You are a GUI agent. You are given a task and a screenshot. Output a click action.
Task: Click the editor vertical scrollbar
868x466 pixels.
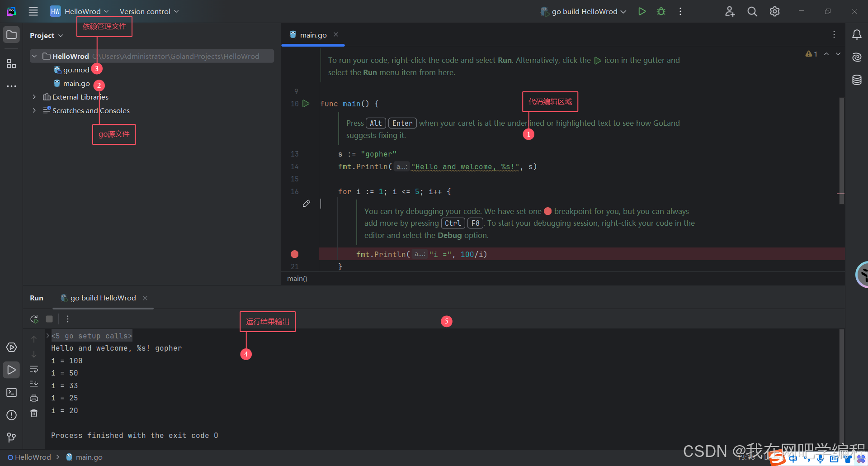(842, 151)
